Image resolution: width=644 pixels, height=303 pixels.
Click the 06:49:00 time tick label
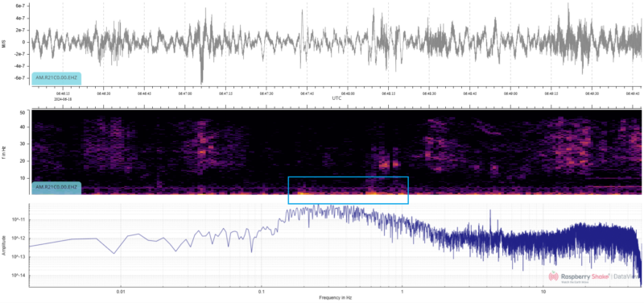tap(510, 93)
